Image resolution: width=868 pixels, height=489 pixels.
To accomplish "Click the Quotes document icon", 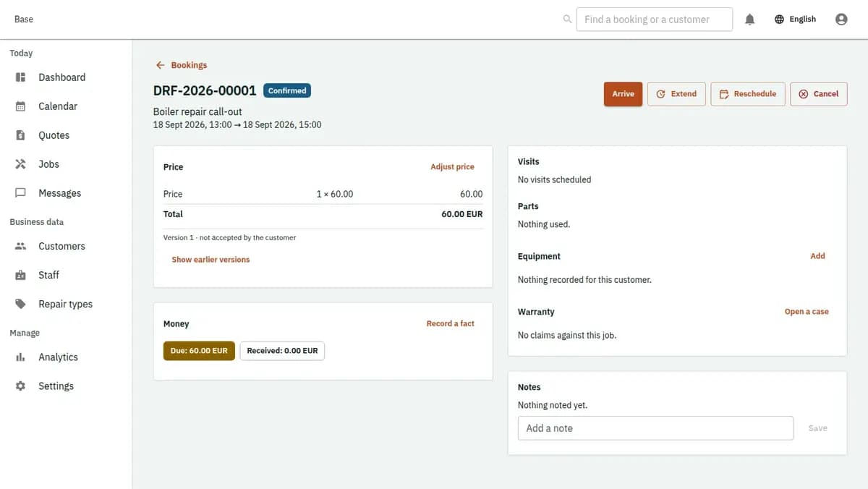I will pos(21,135).
